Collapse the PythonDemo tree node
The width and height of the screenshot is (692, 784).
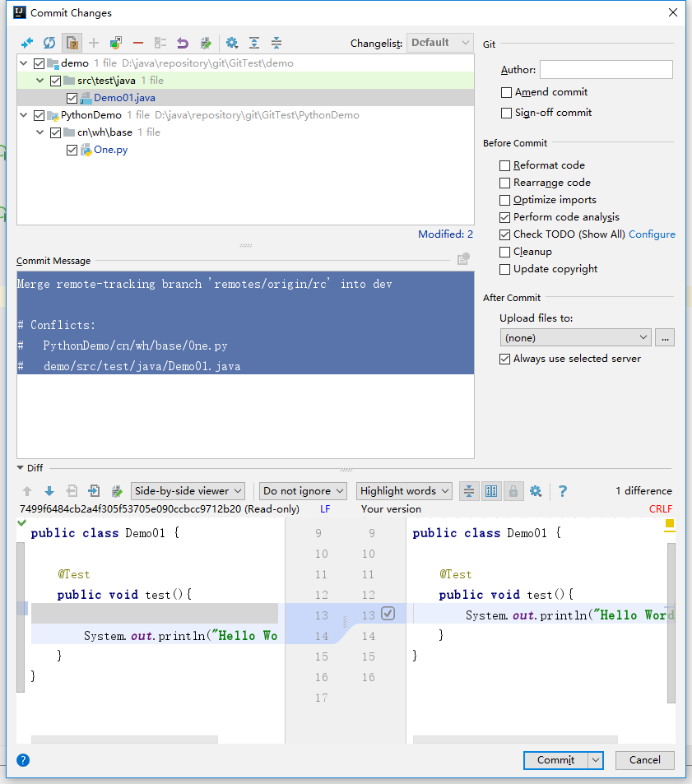(x=24, y=115)
